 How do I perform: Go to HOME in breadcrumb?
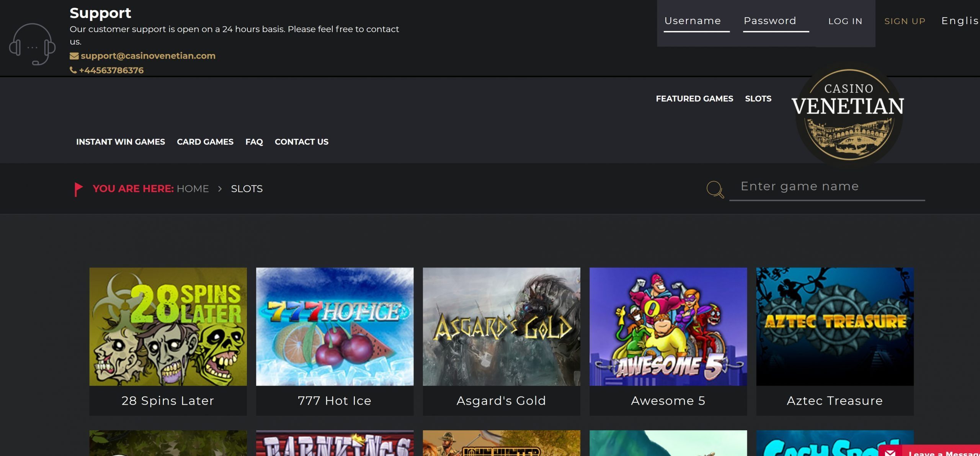point(193,189)
